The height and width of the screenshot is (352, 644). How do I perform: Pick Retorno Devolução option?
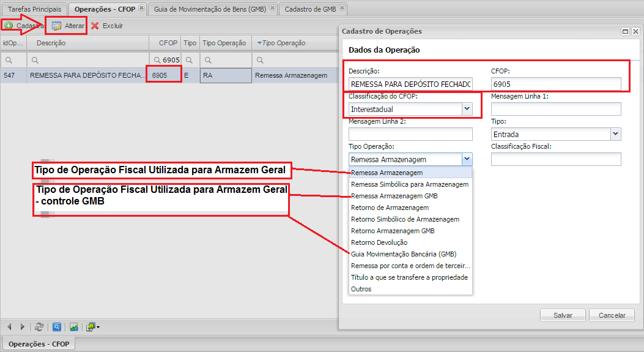tap(411, 242)
